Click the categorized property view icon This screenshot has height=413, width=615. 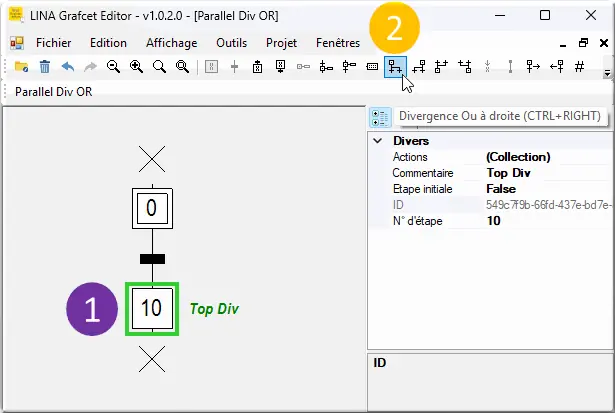click(380, 117)
